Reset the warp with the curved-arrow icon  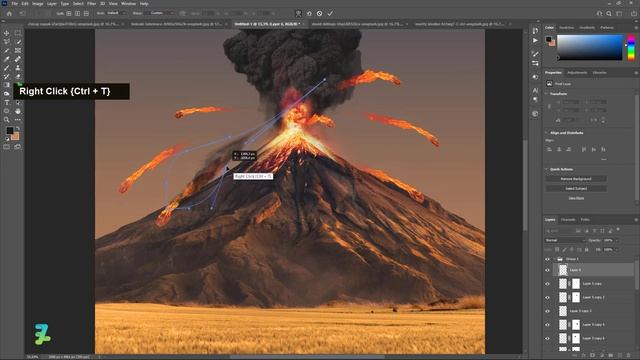(x=309, y=13)
